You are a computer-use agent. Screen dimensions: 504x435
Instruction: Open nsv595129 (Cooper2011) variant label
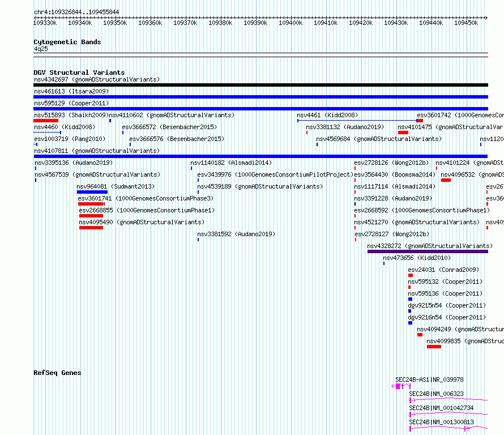(x=71, y=103)
